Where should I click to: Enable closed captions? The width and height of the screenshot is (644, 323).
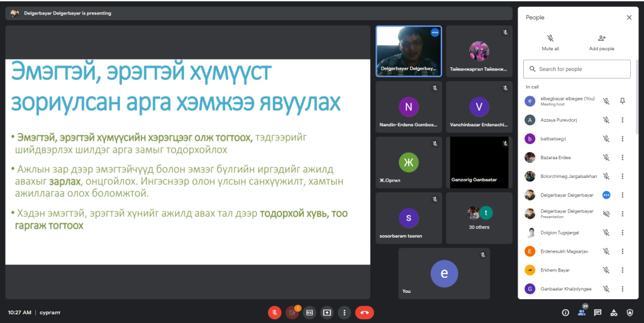point(309,312)
